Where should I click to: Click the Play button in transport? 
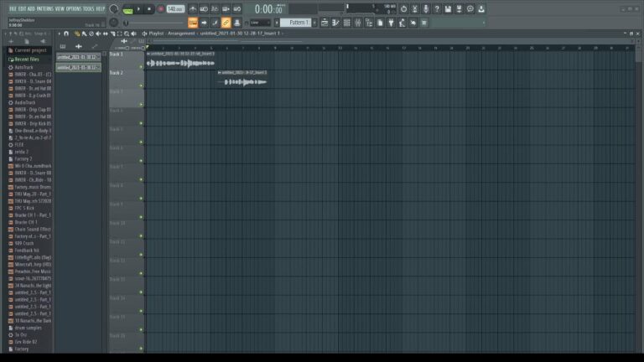click(x=139, y=9)
